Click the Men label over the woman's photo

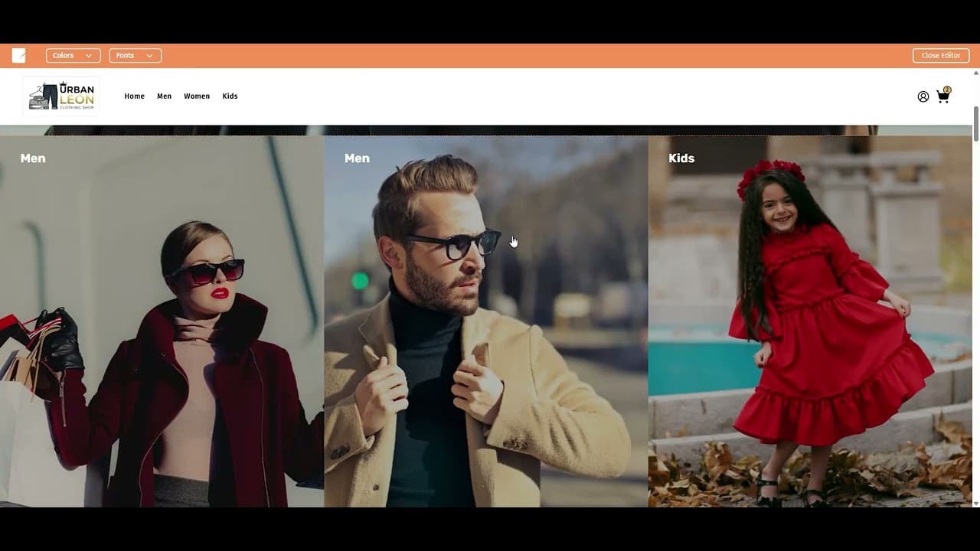coord(33,158)
